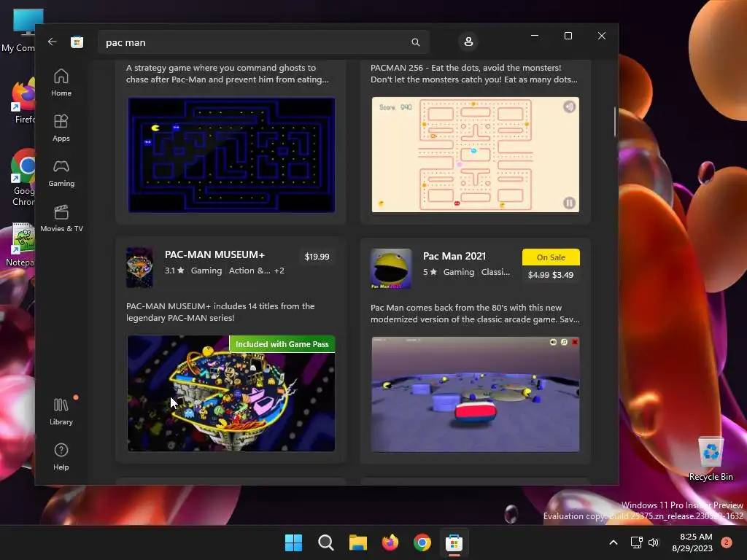Open Help in the Store sidebar
Image resolution: width=747 pixels, height=560 pixels.
(61, 456)
